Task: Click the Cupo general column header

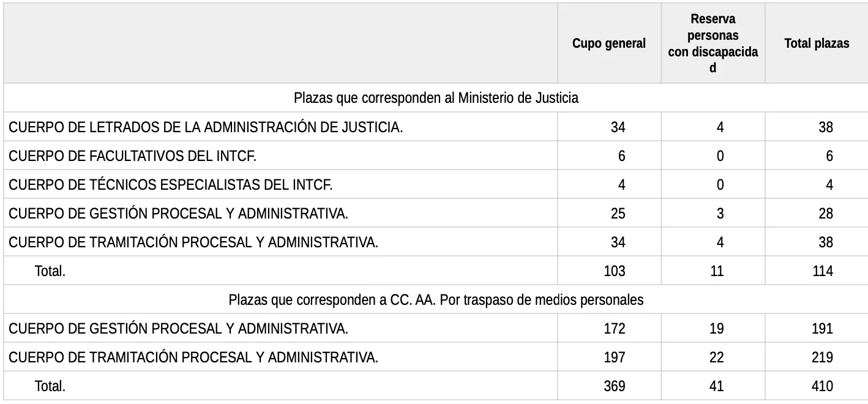Action: [x=609, y=43]
